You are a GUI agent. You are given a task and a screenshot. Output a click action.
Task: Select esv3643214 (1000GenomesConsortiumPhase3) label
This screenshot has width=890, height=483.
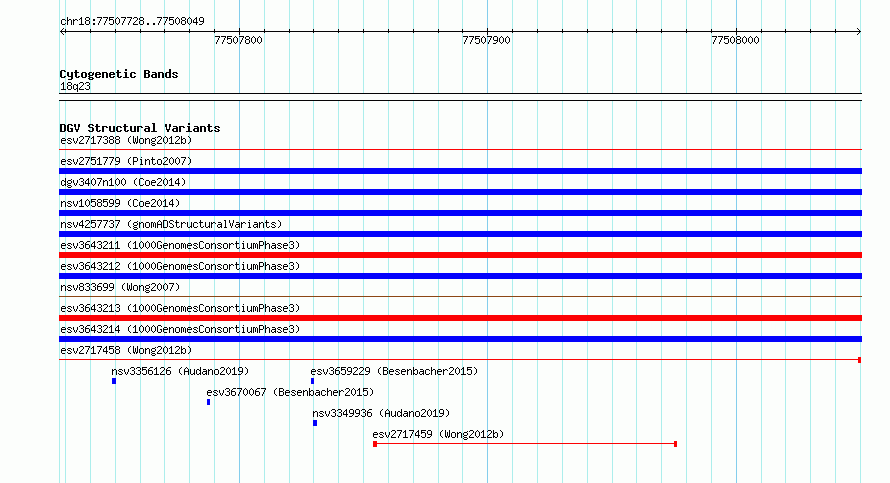180,329
